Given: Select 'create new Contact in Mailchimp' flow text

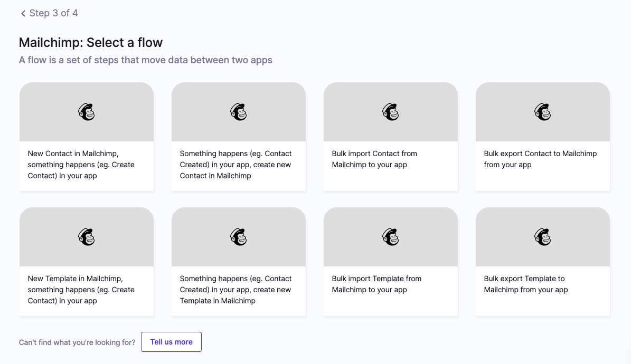Looking at the screenshot, I should click(x=236, y=165).
